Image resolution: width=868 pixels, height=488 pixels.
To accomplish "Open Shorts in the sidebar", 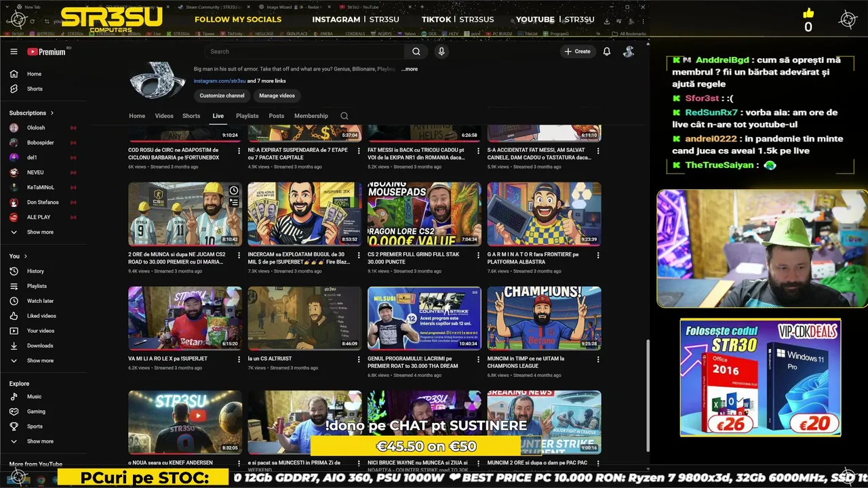I will [34, 89].
